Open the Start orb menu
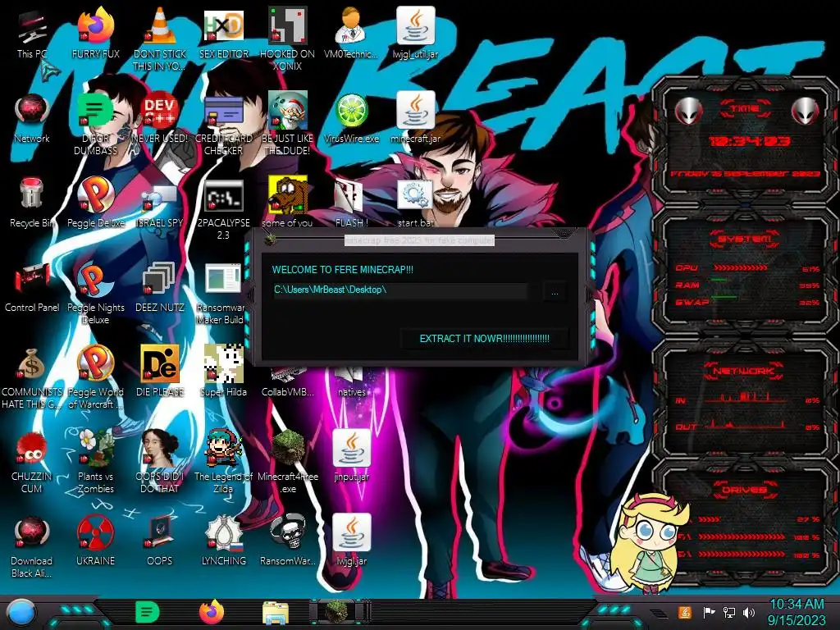This screenshot has width=840, height=630. click(x=21, y=614)
